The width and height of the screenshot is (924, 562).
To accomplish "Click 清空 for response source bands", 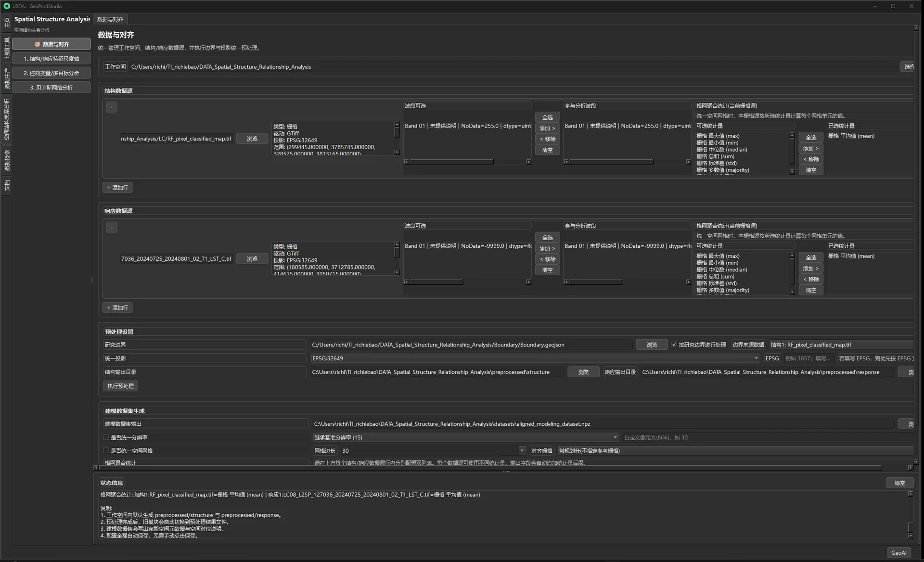I will click(x=547, y=270).
